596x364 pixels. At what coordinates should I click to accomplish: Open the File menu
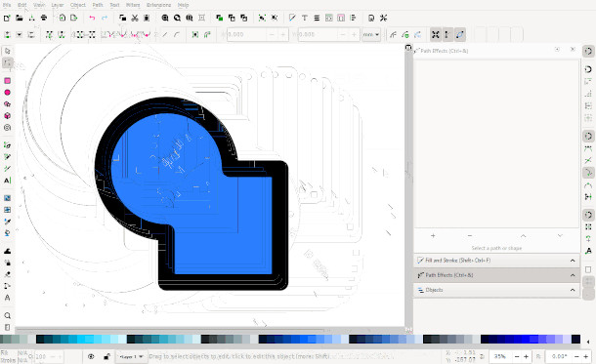[7, 5]
